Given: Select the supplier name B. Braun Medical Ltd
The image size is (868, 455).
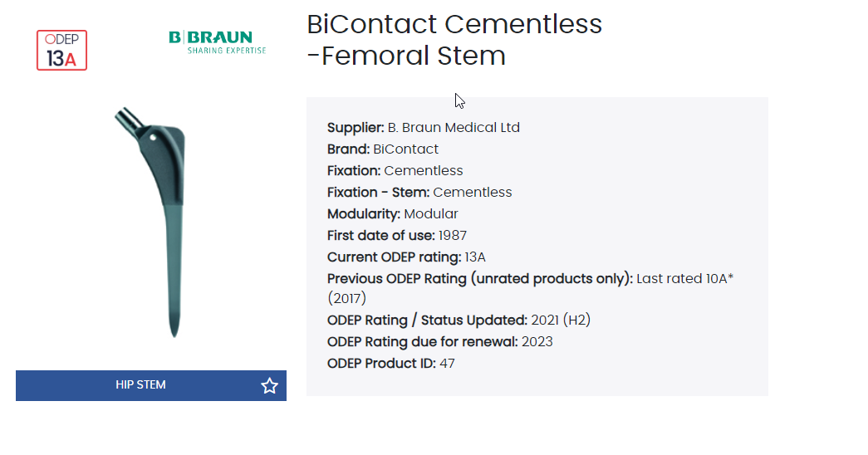Looking at the screenshot, I should pyautogui.click(x=454, y=128).
